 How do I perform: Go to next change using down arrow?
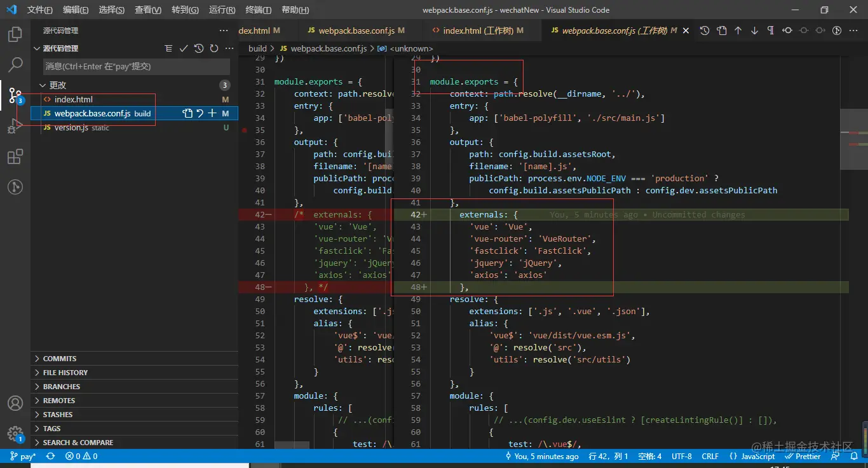coord(754,31)
